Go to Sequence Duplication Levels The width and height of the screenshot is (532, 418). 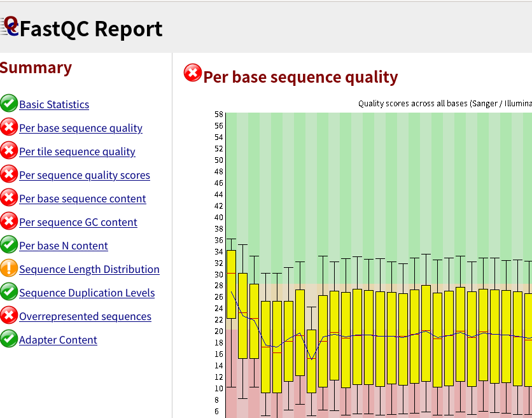pyautogui.click(x=87, y=293)
